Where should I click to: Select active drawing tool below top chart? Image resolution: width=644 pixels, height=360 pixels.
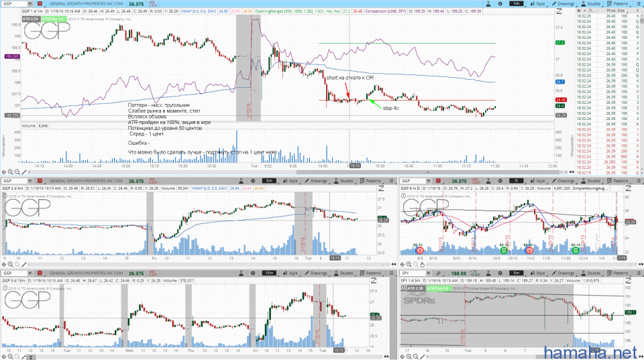(x=24, y=172)
